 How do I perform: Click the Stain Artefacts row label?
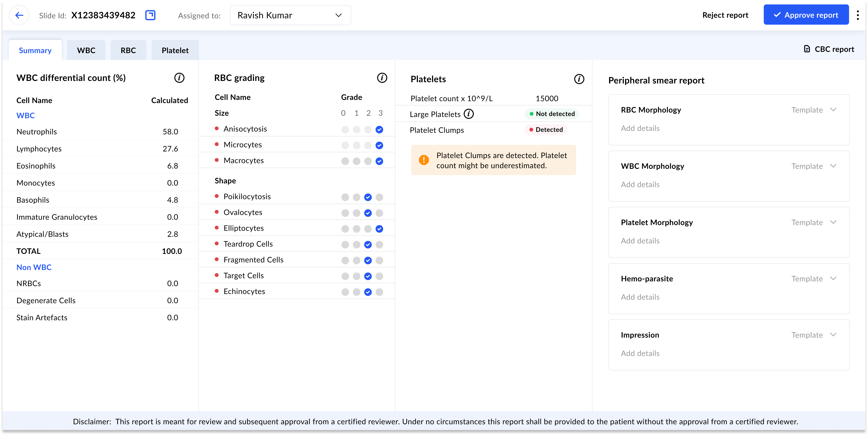(42, 318)
